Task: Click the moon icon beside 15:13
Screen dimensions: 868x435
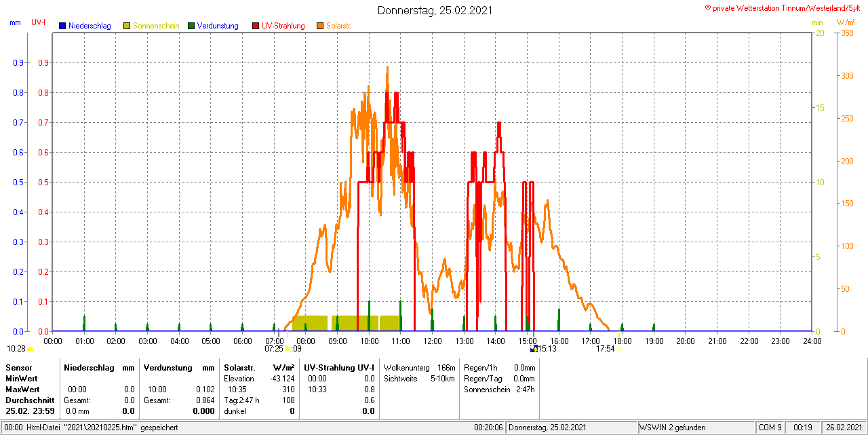Action: click(x=534, y=349)
